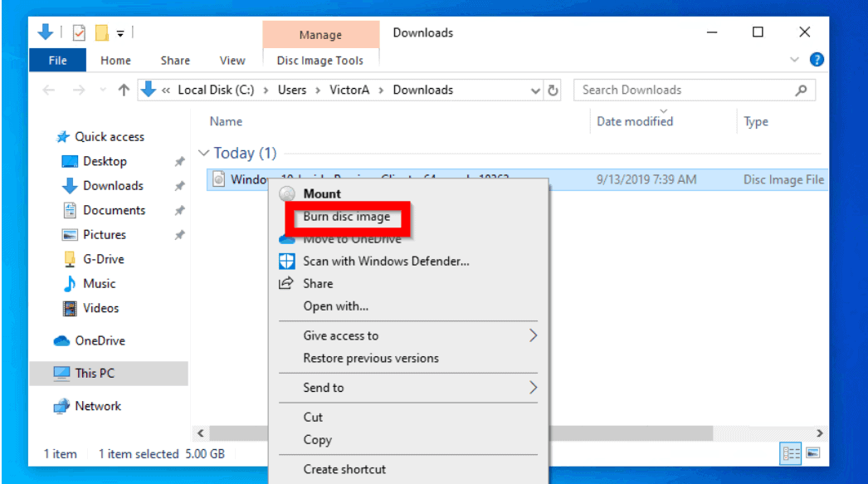Select Local Disk (C:) in the address path
Screen dimensions: 868x484
[x=215, y=90]
